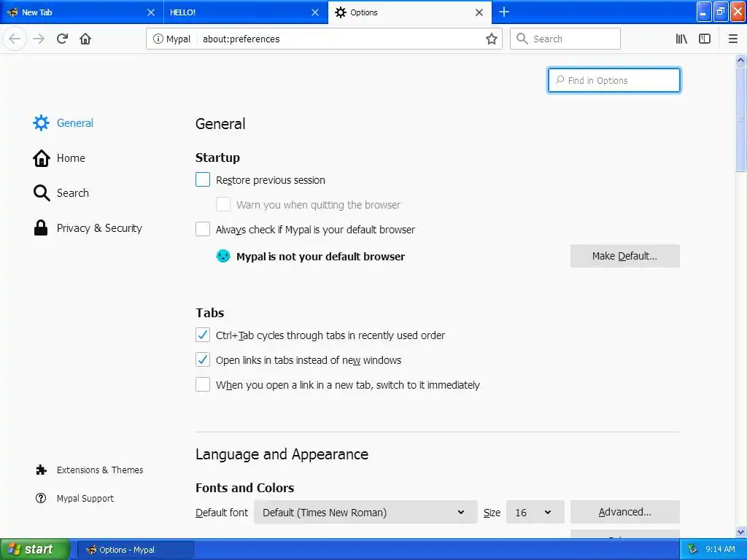Click the browser Search box
747x560 pixels.
pos(565,39)
